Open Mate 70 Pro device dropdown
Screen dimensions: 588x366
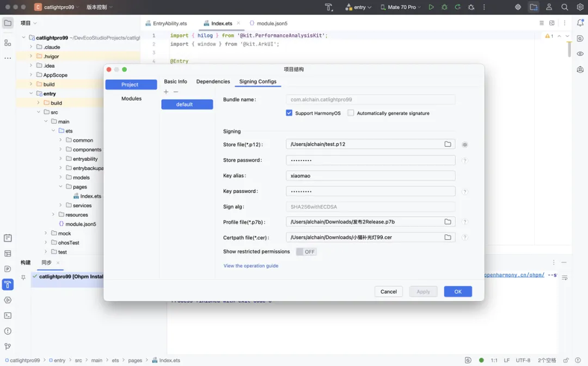click(401, 7)
